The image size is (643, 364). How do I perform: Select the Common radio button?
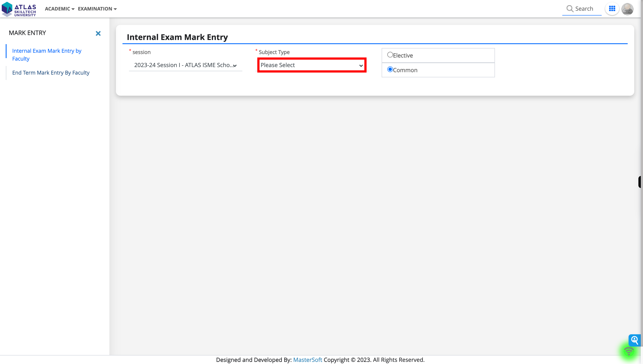(390, 69)
